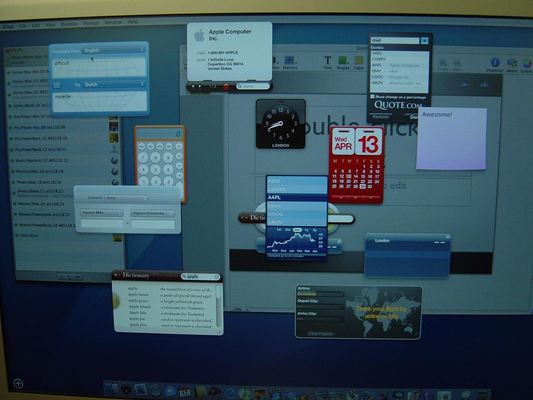
Task: Click the Shapes tool in Keynote toolbar
Action: coord(343,63)
